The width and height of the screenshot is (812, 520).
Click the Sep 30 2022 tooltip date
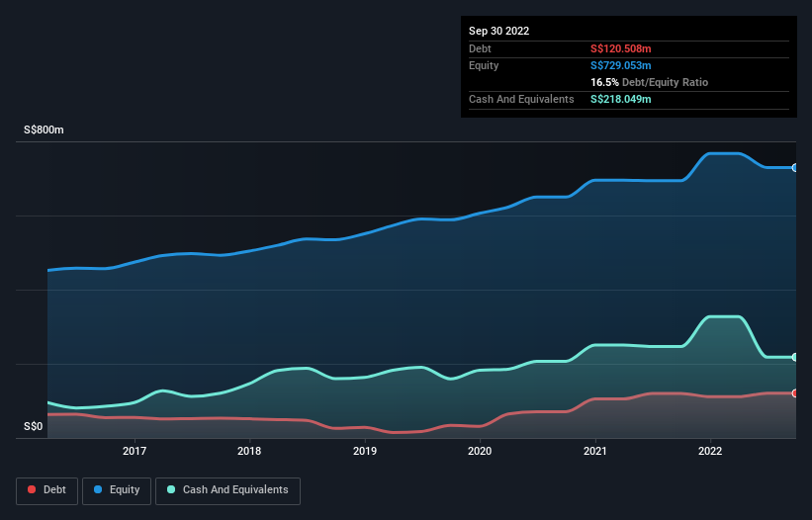tap(498, 31)
